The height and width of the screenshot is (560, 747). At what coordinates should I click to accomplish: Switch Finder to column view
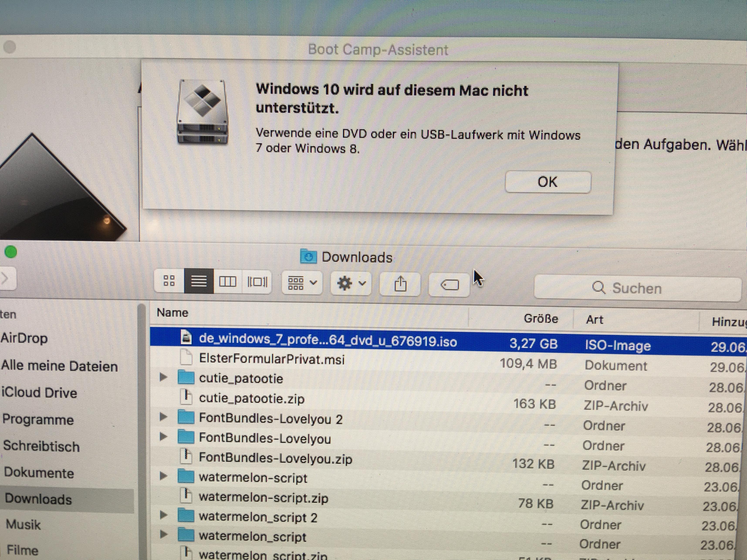[228, 282]
